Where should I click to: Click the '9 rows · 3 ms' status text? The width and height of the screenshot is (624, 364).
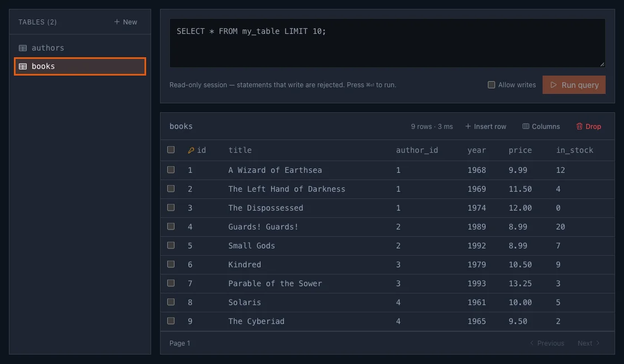tap(432, 127)
